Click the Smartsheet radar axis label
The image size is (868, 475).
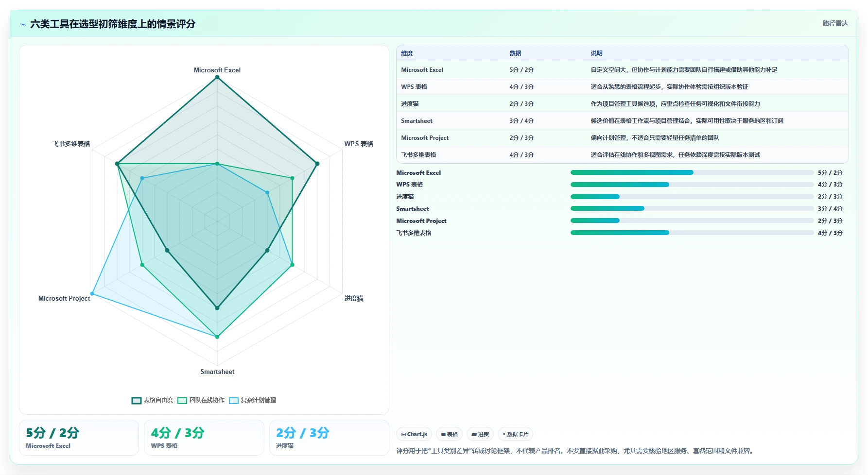click(x=217, y=372)
